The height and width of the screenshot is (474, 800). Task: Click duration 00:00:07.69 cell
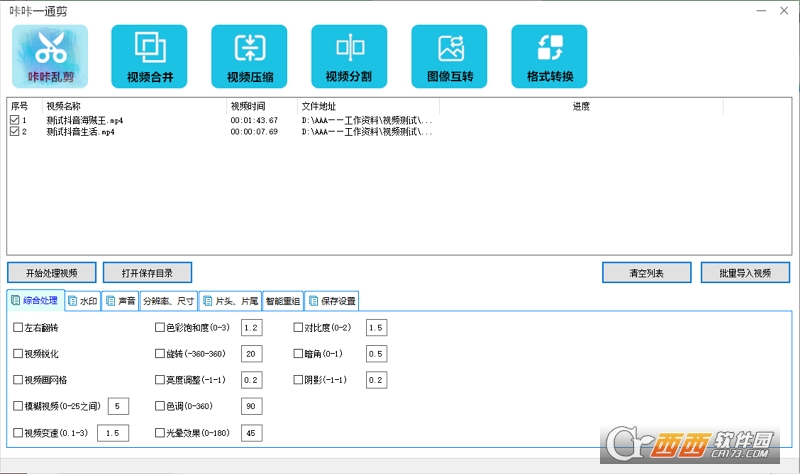(x=254, y=132)
